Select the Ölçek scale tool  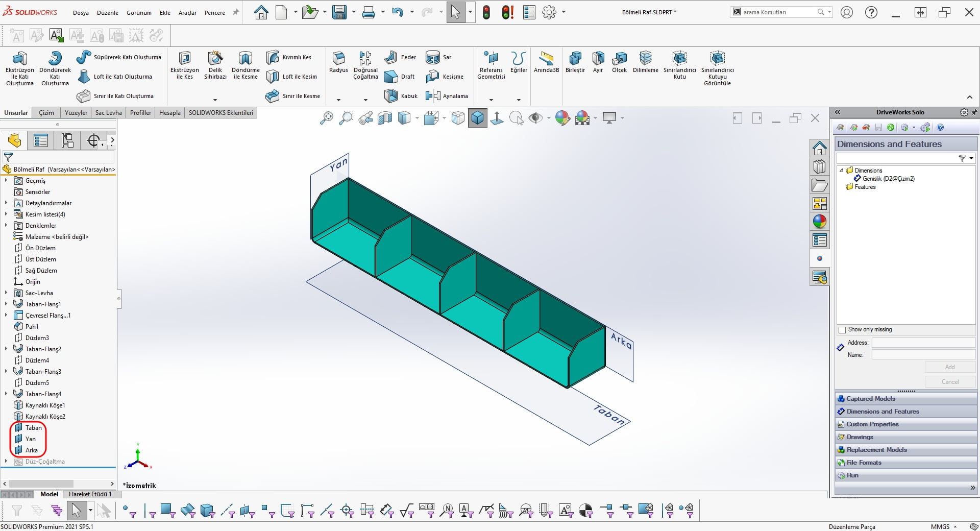pyautogui.click(x=619, y=62)
